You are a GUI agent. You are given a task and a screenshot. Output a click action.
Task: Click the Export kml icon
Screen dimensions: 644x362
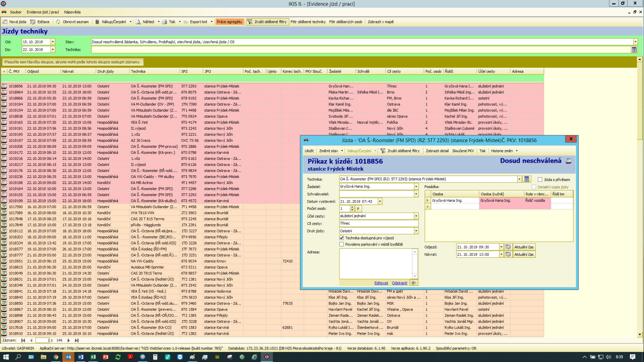(x=186, y=22)
